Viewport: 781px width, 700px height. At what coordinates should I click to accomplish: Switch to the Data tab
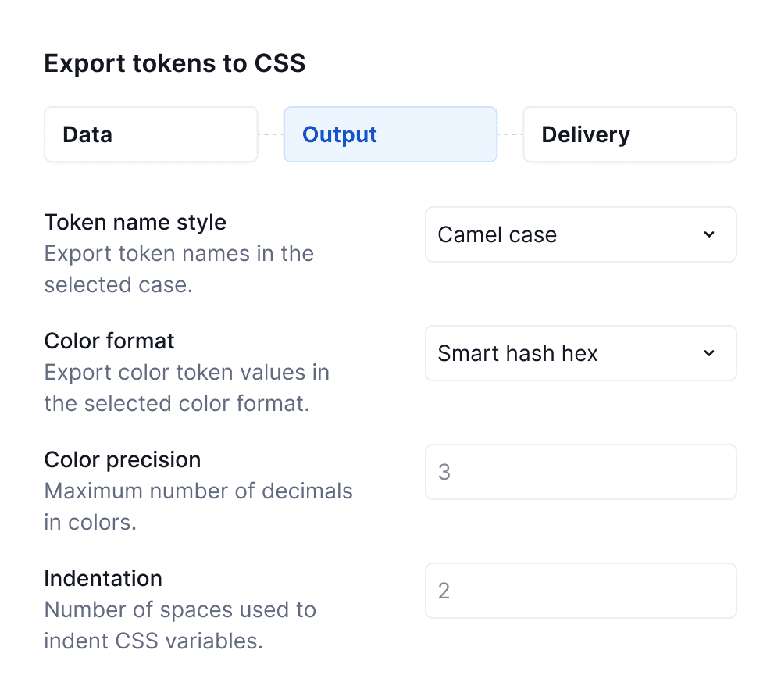151,134
